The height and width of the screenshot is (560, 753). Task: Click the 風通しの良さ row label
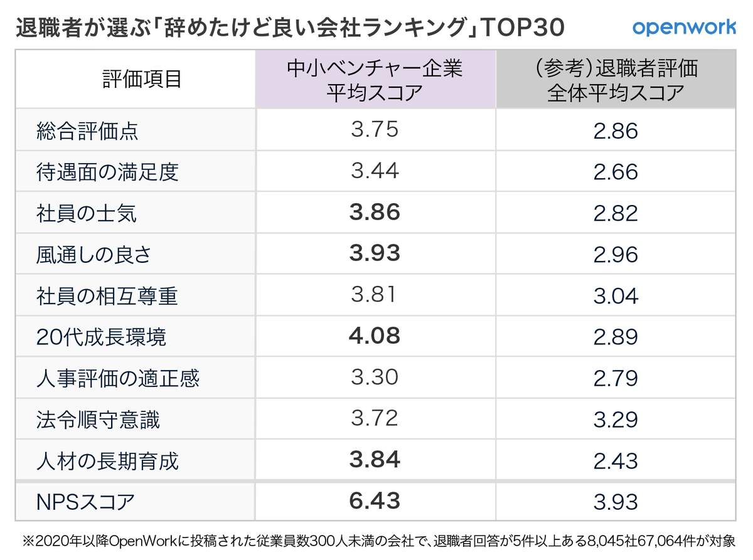[94, 255]
